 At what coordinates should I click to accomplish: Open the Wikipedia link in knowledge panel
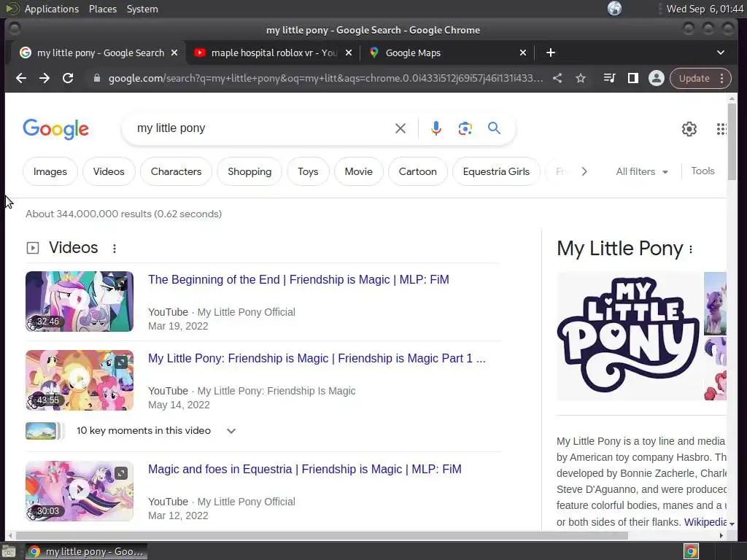(705, 522)
